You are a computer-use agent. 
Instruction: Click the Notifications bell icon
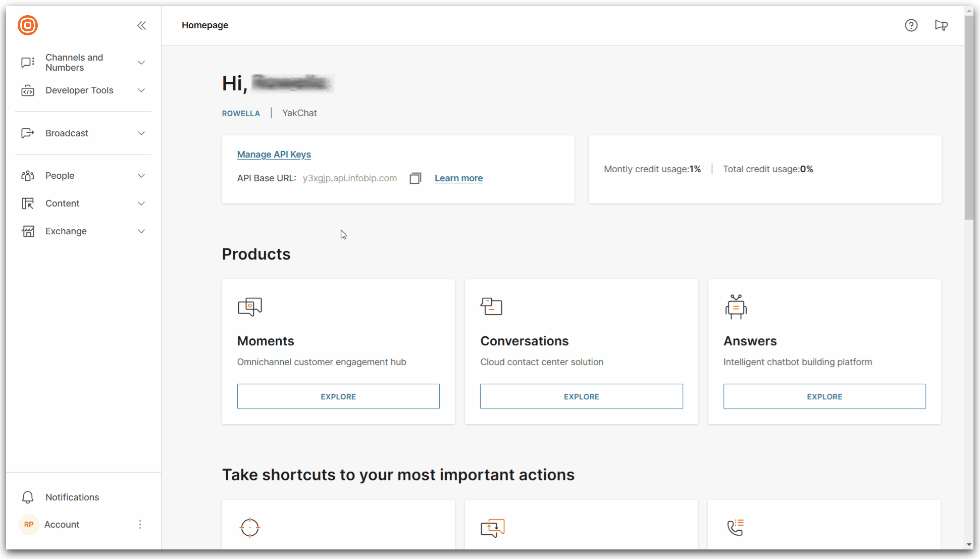click(x=28, y=497)
